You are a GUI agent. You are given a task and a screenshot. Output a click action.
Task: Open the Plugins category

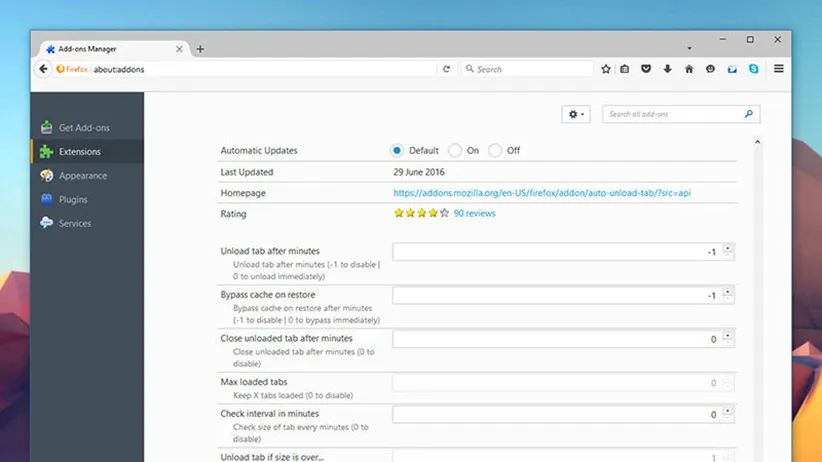(73, 200)
